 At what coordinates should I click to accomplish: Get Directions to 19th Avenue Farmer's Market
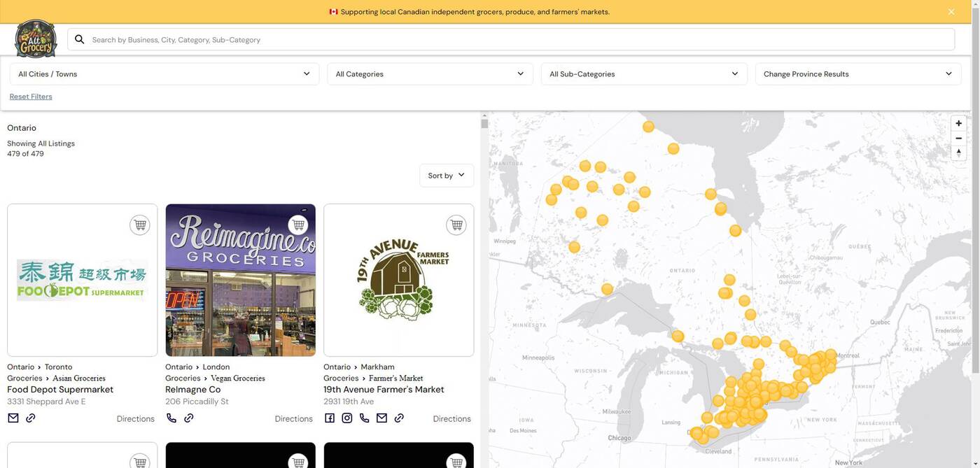coord(452,419)
